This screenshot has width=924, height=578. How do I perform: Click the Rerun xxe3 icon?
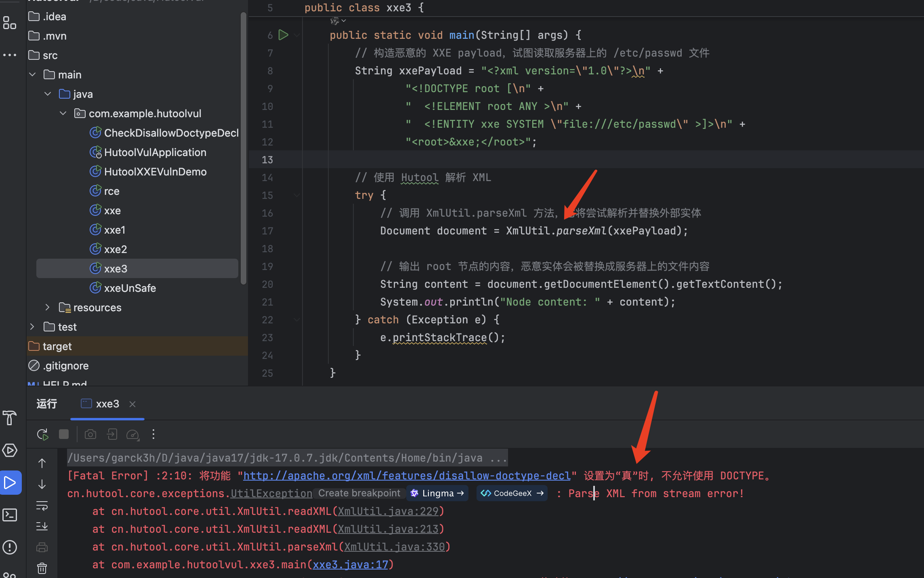click(42, 435)
